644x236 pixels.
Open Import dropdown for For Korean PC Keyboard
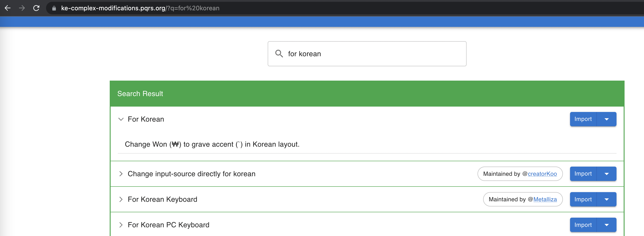[x=606, y=225]
